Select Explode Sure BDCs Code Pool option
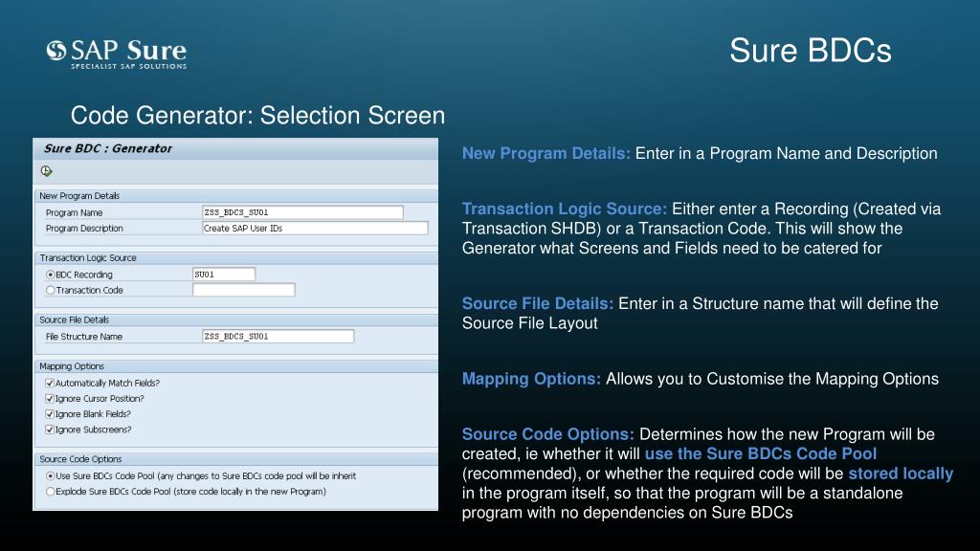The height and width of the screenshot is (551, 980). (51, 492)
